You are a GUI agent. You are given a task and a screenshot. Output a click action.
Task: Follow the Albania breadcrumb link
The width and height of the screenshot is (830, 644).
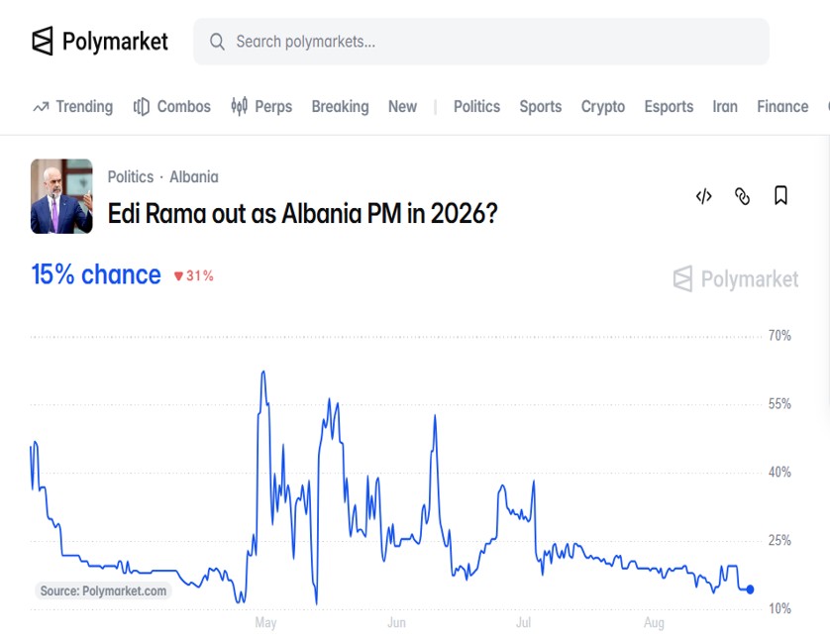[x=194, y=177]
